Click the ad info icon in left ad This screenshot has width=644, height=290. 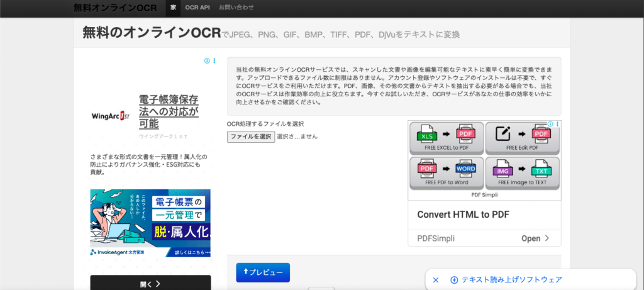click(x=207, y=61)
